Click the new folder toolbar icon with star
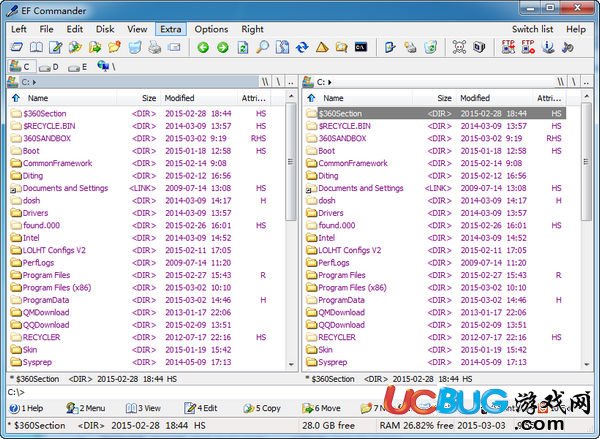The width and height of the screenshot is (600, 439). tap(114, 47)
